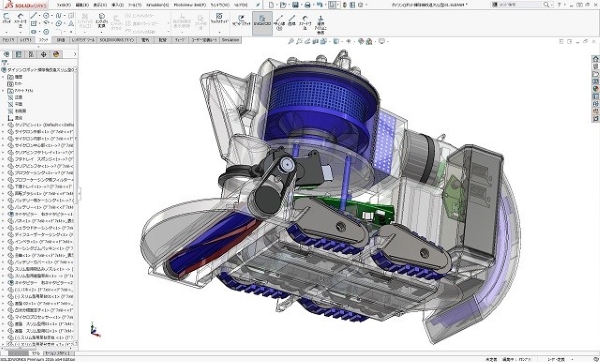600x362 pixels.
Task: Switch to the Simulation ribbon tab
Action: [x=230, y=40]
